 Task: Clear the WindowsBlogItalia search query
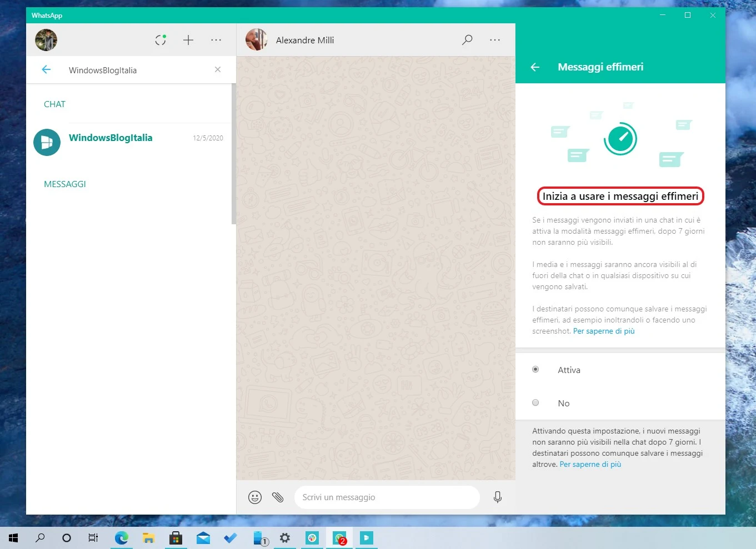[x=218, y=69]
